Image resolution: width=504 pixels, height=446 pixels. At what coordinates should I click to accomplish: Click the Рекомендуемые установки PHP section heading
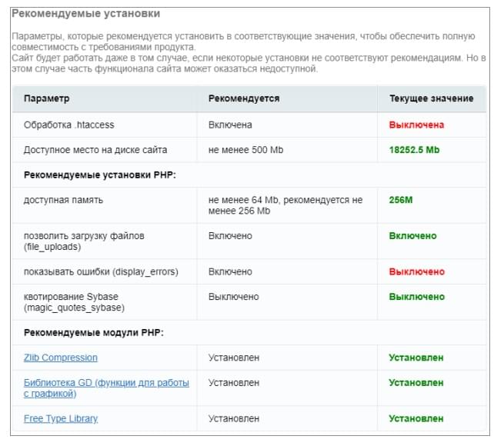click(x=100, y=175)
